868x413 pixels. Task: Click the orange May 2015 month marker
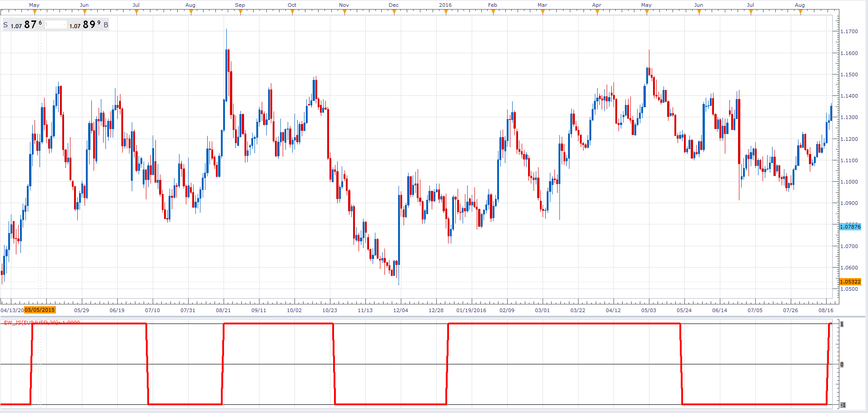pos(35,12)
